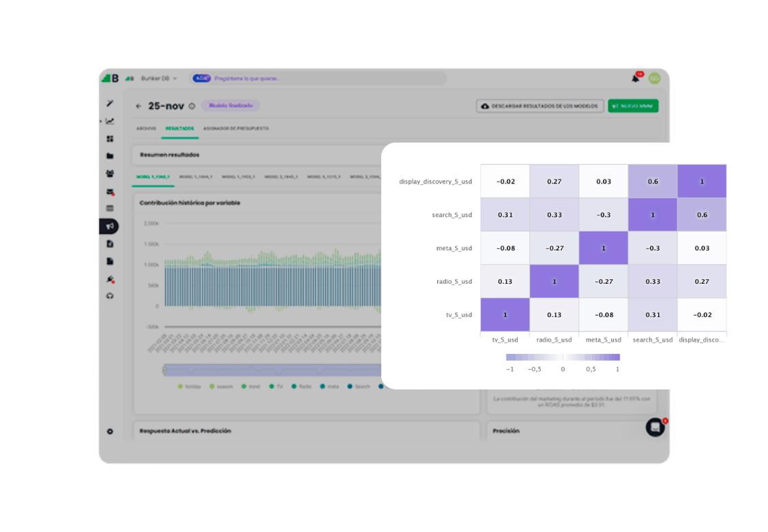
Task: Open the megaphone marketing sidebar icon
Action: (110, 226)
